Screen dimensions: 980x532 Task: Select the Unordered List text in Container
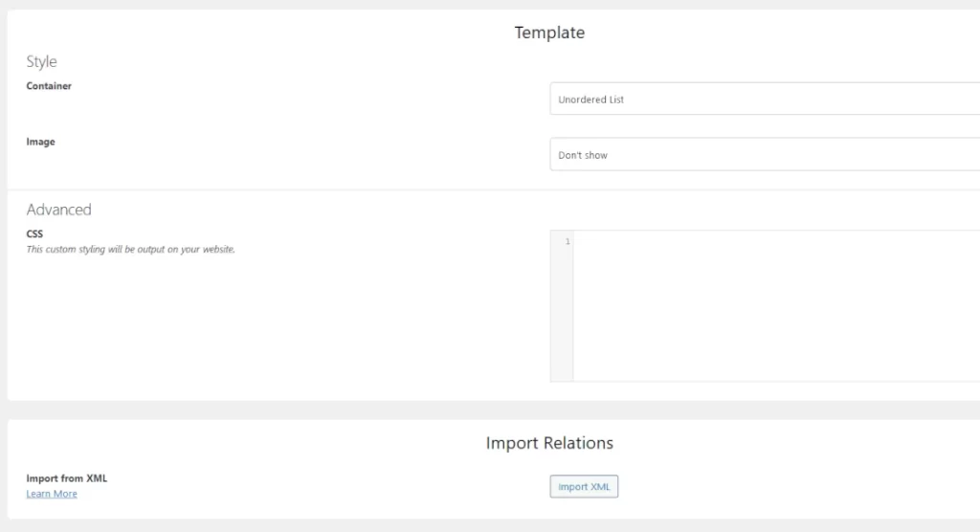click(x=590, y=100)
